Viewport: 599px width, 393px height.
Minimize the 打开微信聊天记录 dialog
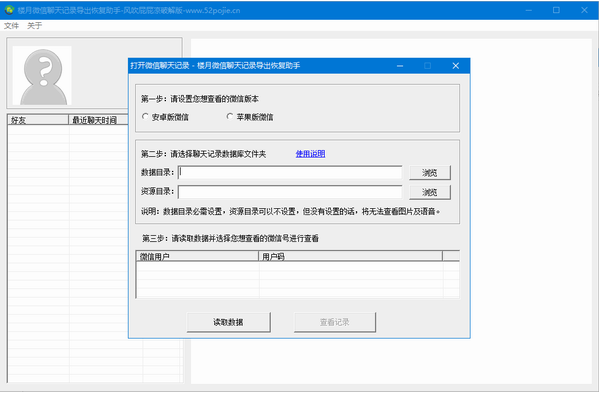point(400,66)
